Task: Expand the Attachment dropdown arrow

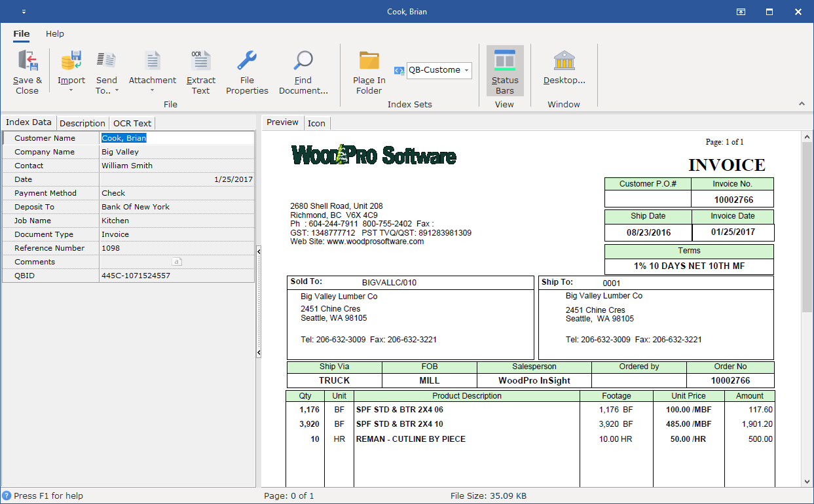Action: pyautogui.click(x=152, y=90)
